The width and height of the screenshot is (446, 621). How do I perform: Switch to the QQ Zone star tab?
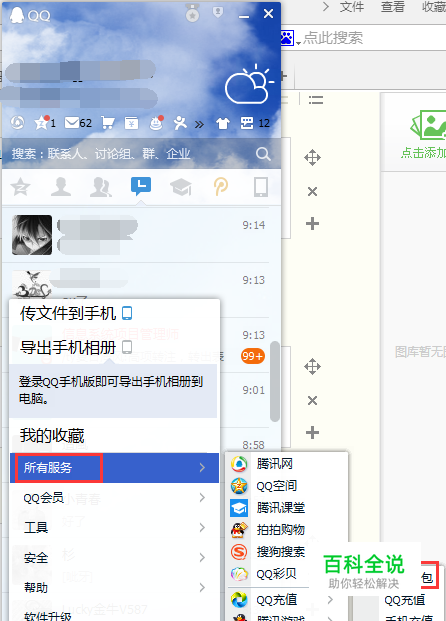pos(21,187)
